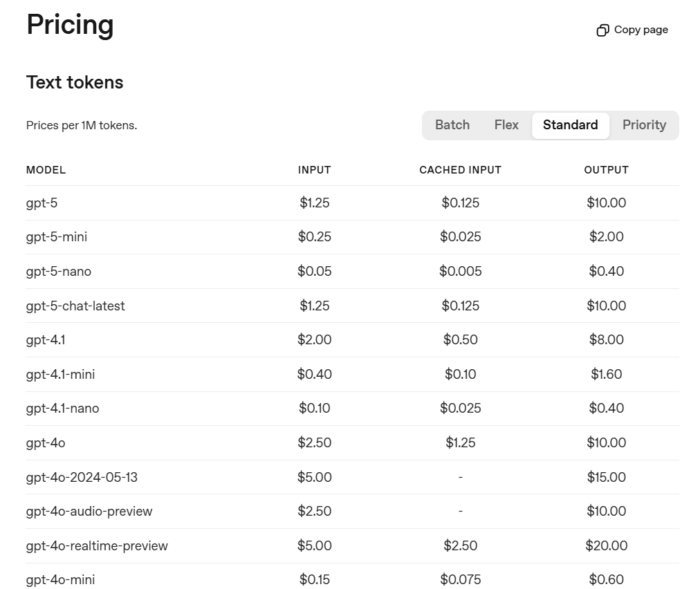700x589 pixels.
Task: Select the gpt-4.1-nano model name
Action: click(62, 408)
